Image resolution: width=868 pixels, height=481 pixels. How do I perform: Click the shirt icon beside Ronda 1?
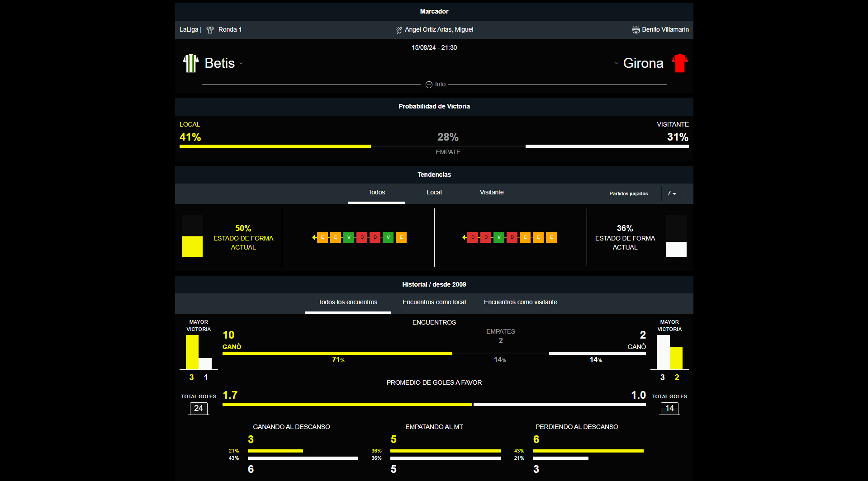pos(210,30)
